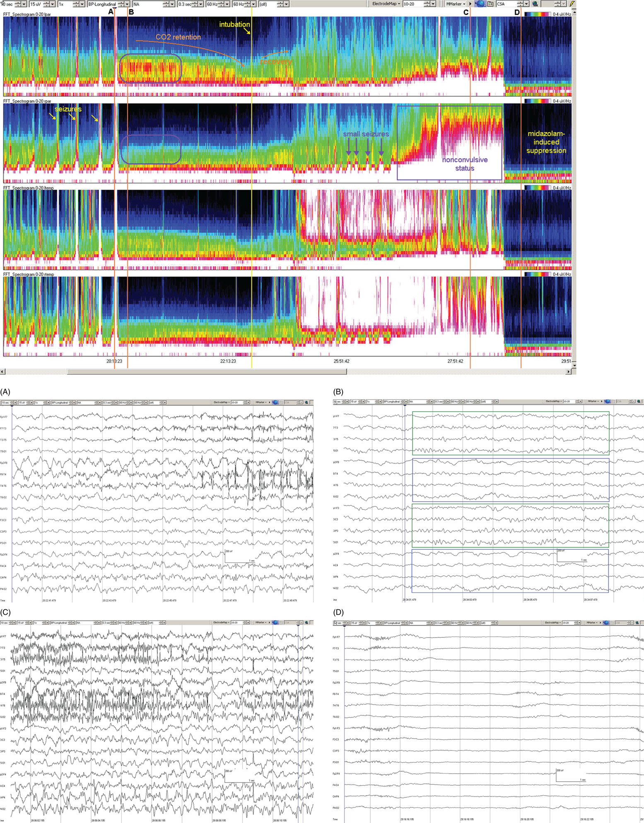Viewport: 644px width, 823px height.
Task: Click the globe with magnifier icon after CSA
Action: tap(535, 4)
